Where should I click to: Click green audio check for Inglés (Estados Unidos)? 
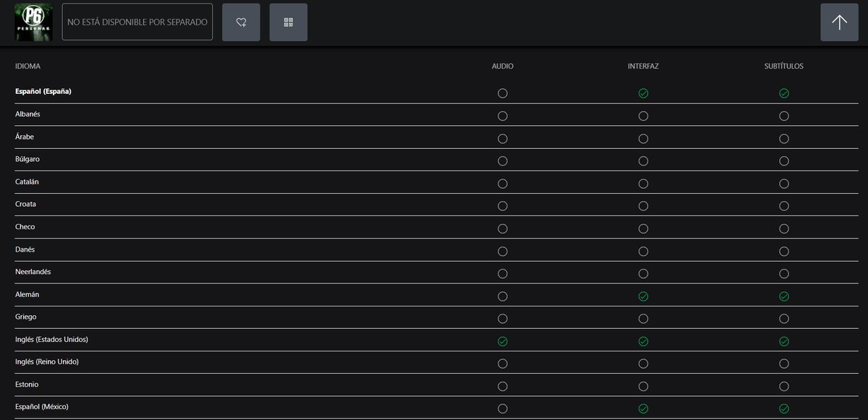(503, 341)
